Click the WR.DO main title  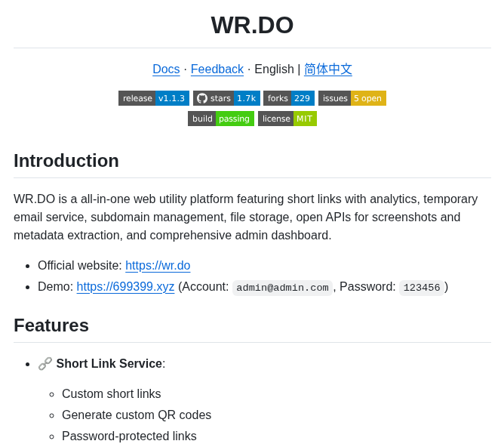point(252,25)
